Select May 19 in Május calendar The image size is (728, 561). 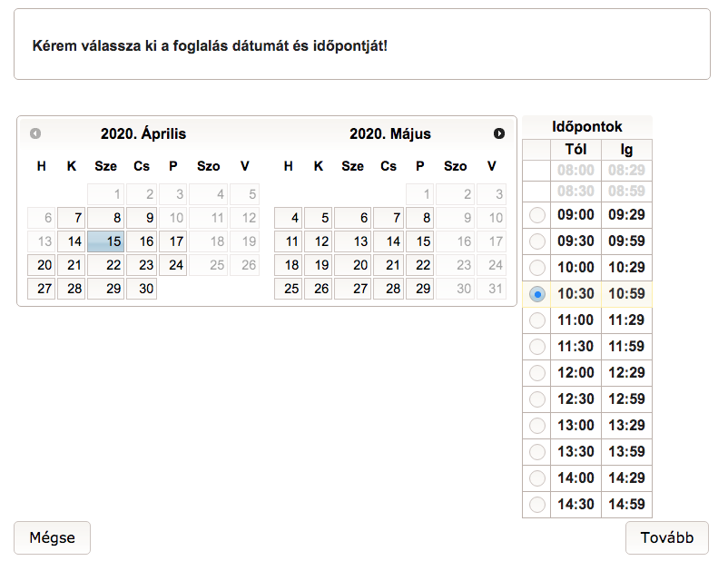(x=318, y=265)
